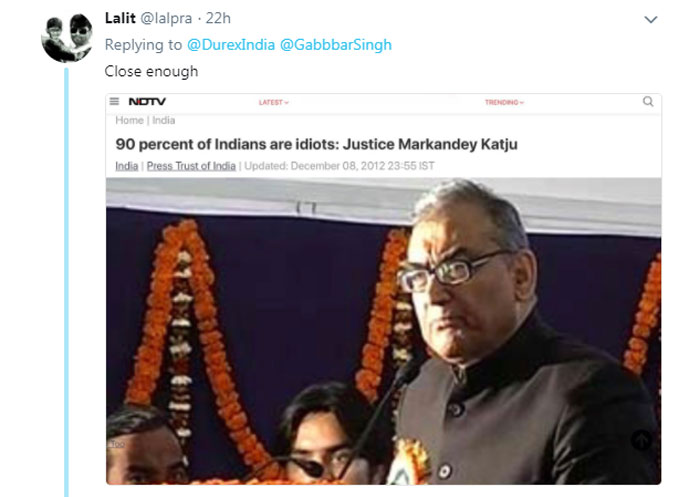Open the embedded article photo

pyautogui.click(x=383, y=331)
